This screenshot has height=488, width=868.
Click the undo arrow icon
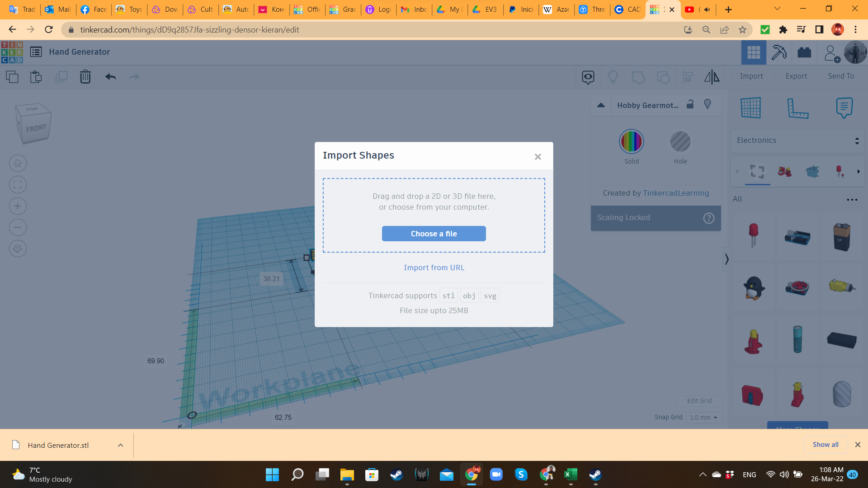pos(111,77)
